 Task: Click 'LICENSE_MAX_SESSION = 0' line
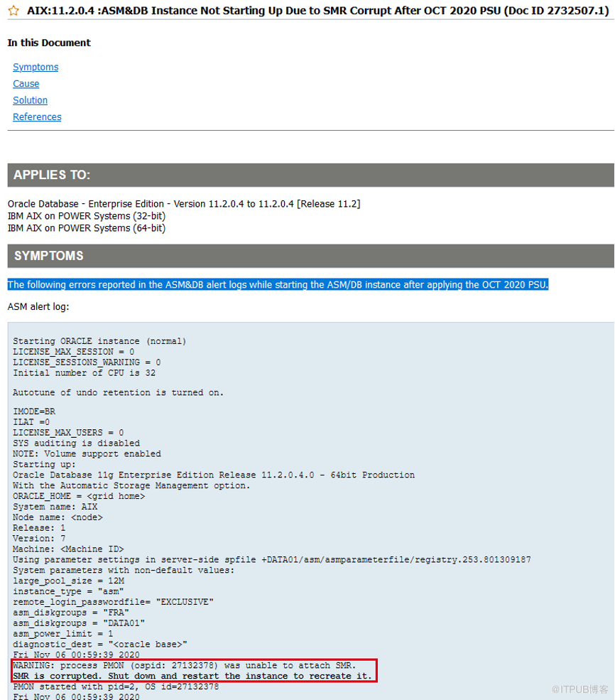(x=74, y=352)
